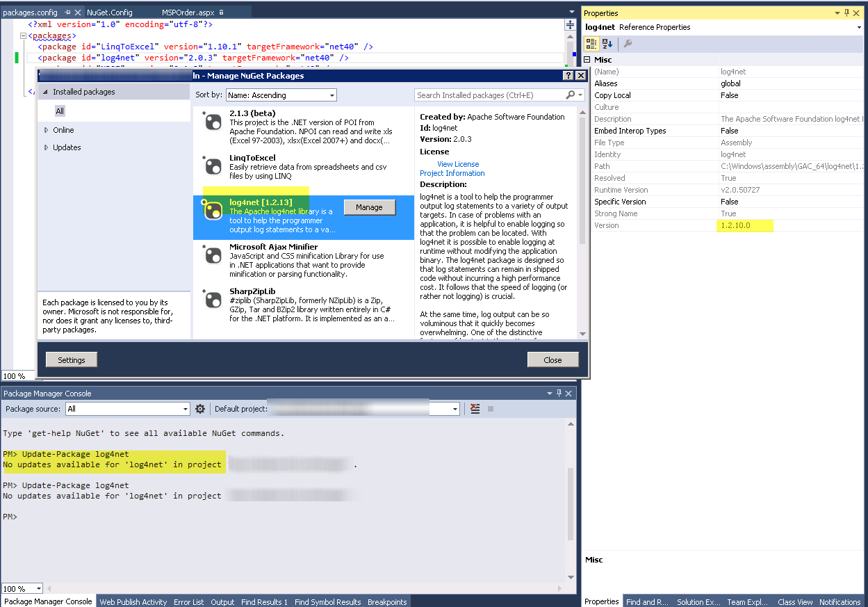Select the Version 1.2.10.0 value
The width and height of the screenshot is (868, 607).
click(x=735, y=225)
